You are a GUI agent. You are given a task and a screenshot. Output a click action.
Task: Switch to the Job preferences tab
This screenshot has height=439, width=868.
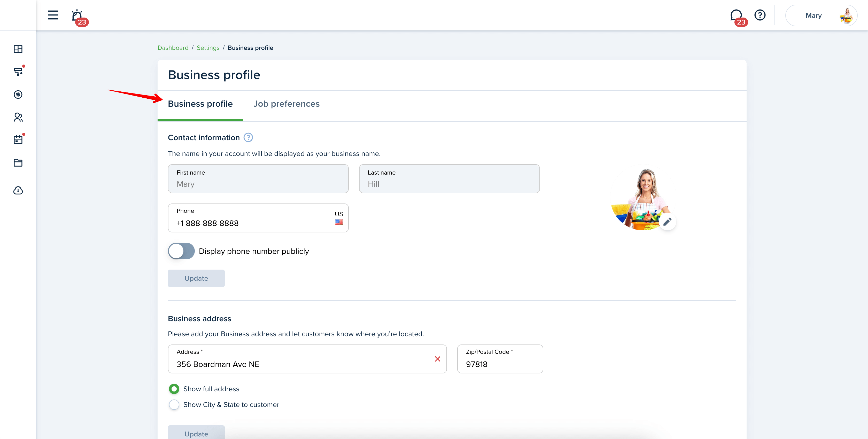[x=286, y=104]
